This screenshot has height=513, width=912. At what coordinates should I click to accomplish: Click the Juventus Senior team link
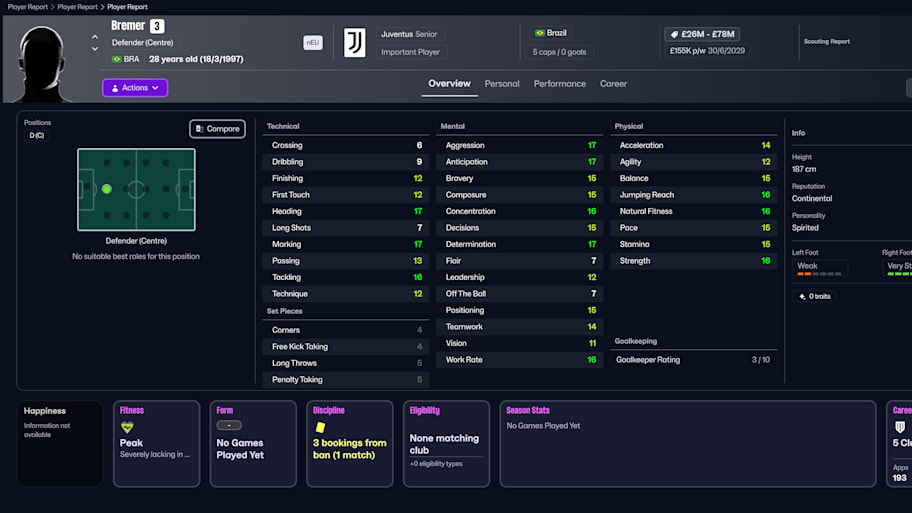pyautogui.click(x=410, y=34)
